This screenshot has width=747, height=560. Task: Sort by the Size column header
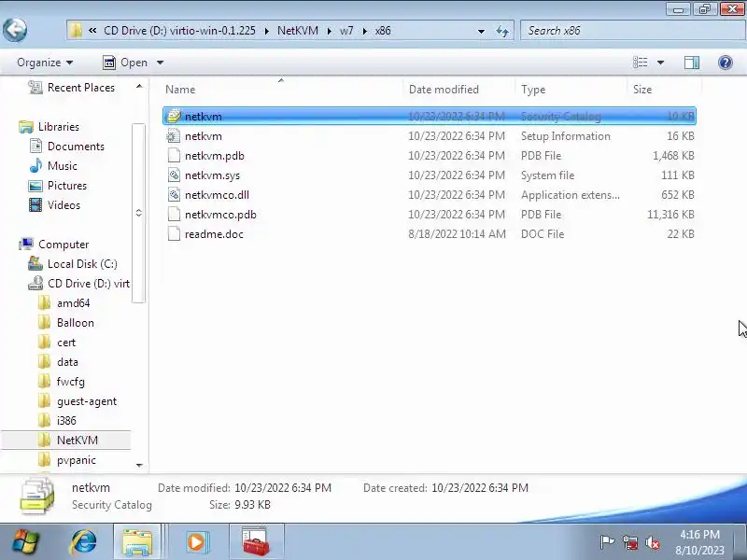tap(642, 90)
